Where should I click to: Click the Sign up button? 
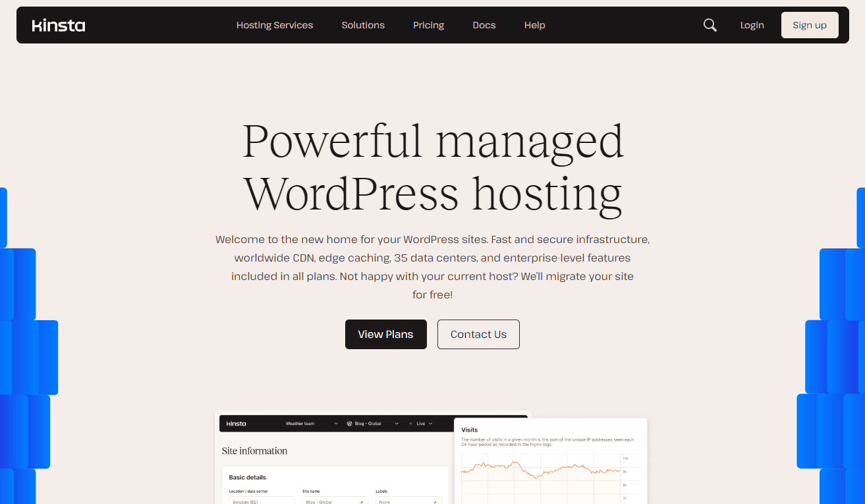[810, 25]
